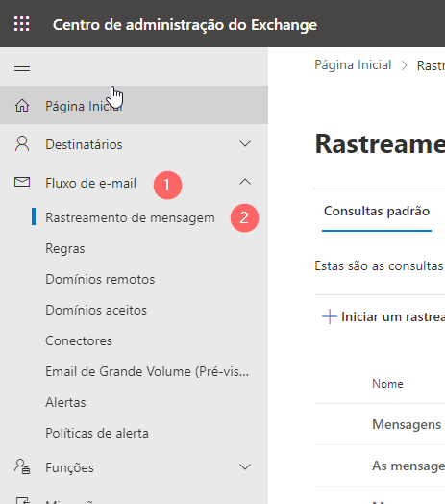Go to Domínios aceitos
This screenshot has height=504, width=445.
coord(96,310)
